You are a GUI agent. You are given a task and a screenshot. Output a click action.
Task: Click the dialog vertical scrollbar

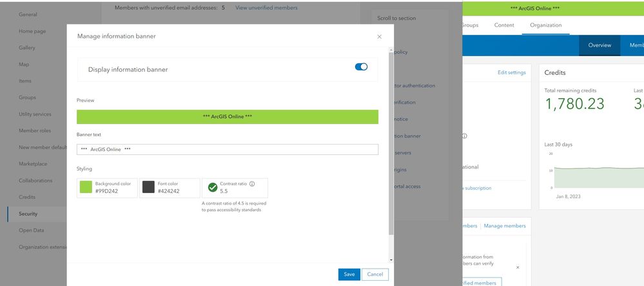tap(391, 144)
